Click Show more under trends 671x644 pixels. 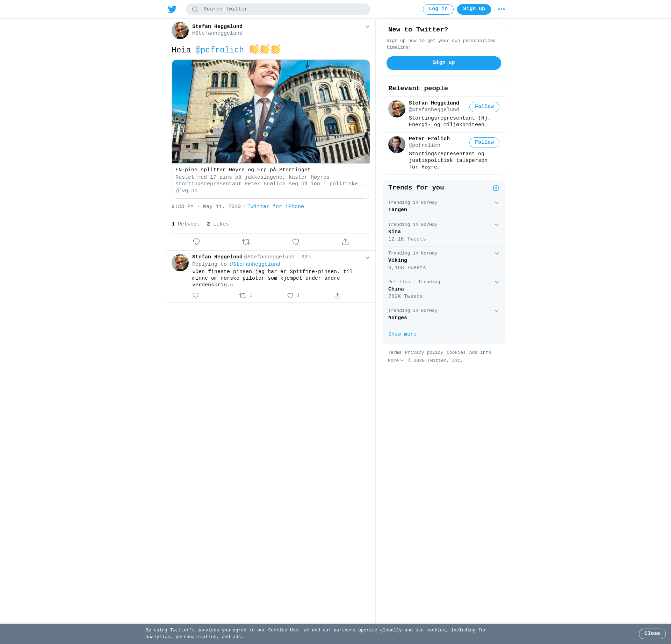point(402,334)
